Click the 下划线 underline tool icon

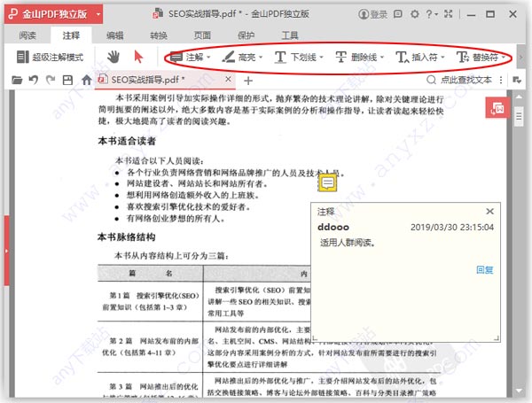(x=280, y=57)
